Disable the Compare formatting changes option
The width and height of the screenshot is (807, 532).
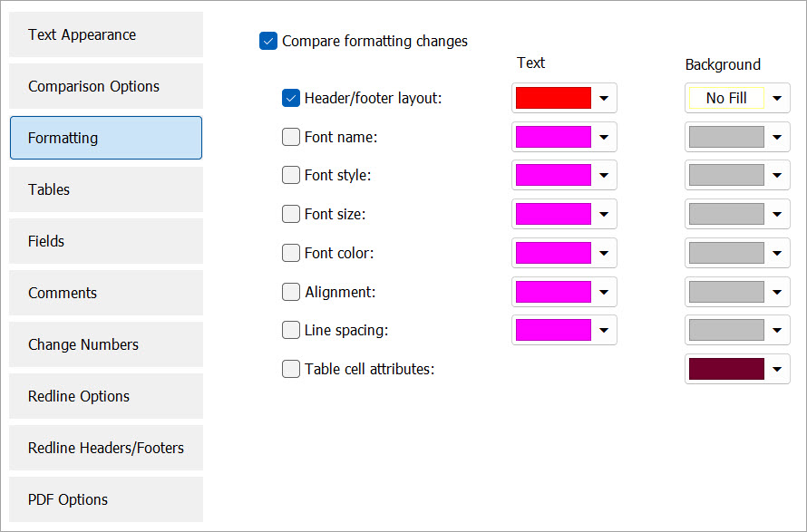267,41
